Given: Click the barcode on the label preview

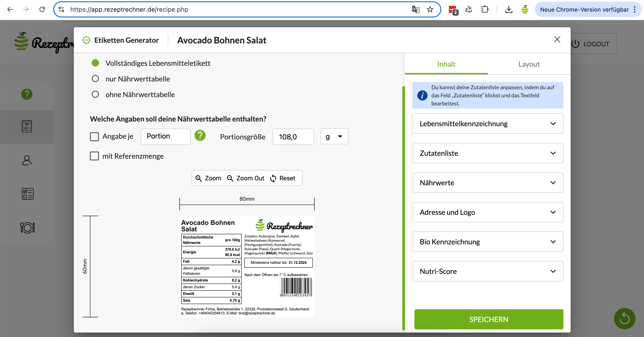Looking at the screenshot, I should coord(296,287).
